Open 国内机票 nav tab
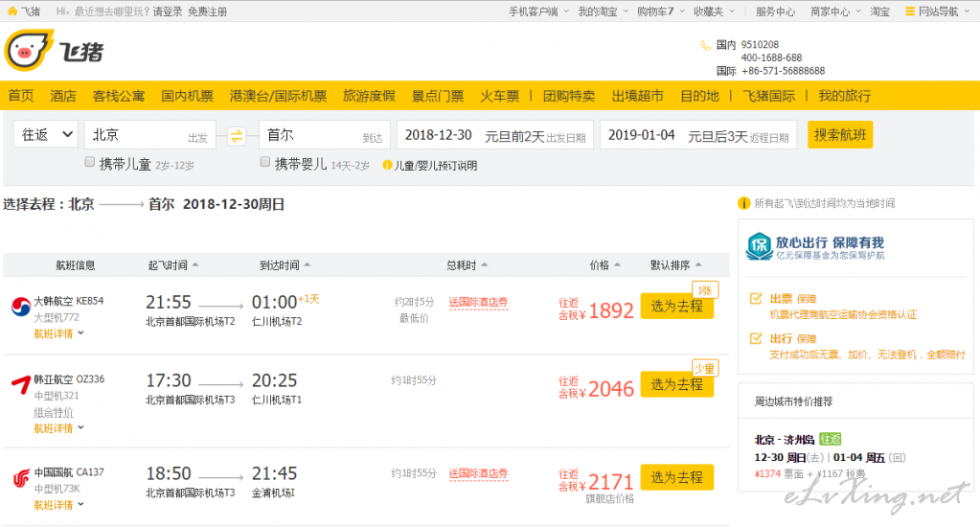 188,96
